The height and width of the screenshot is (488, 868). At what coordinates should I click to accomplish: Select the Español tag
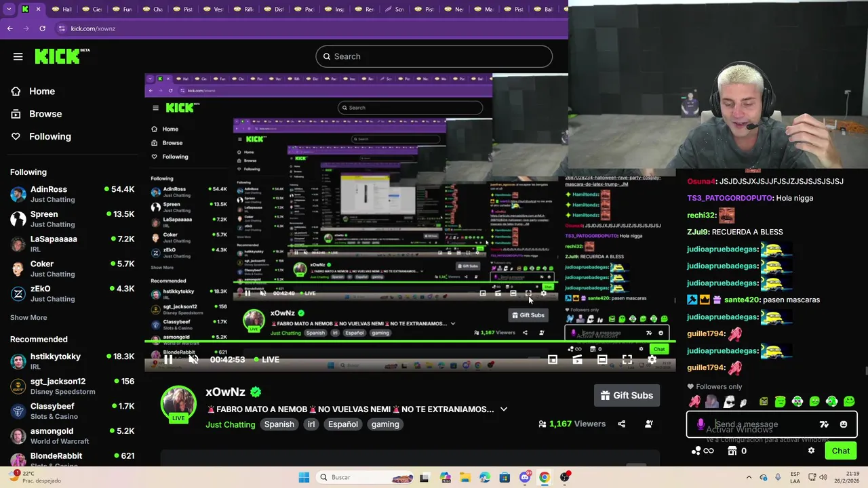click(343, 424)
